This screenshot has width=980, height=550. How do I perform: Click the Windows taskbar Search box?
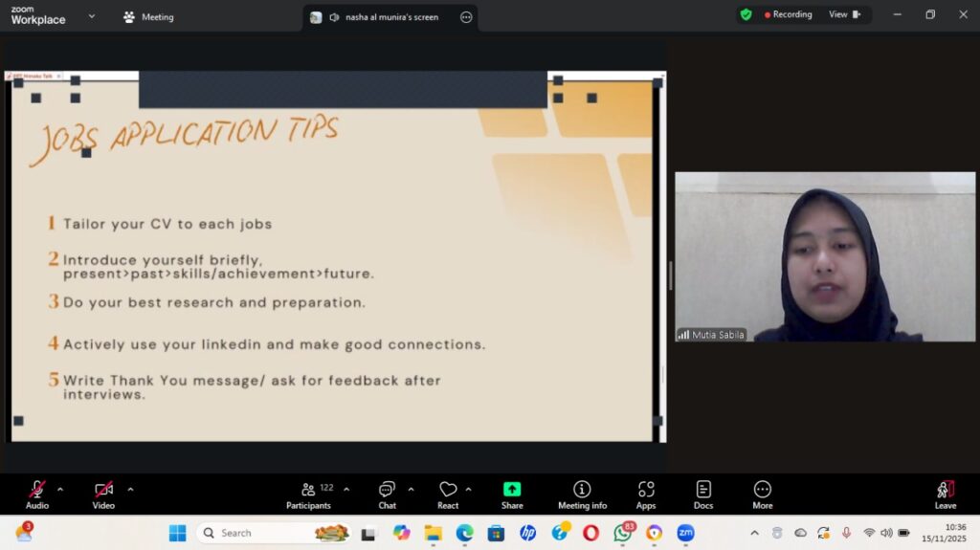[258, 533]
